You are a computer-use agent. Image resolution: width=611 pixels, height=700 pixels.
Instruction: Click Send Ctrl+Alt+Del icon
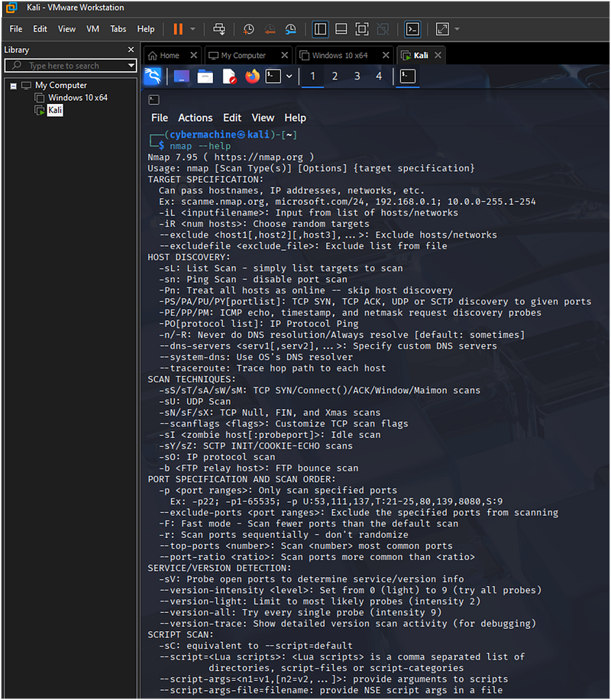click(x=219, y=29)
